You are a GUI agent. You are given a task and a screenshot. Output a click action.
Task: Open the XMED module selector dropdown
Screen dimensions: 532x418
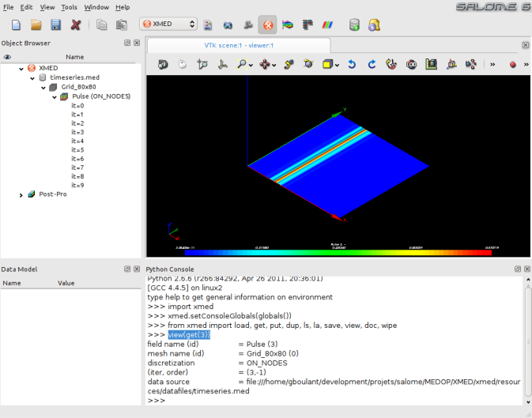pyautogui.click(x=168, y=24)
